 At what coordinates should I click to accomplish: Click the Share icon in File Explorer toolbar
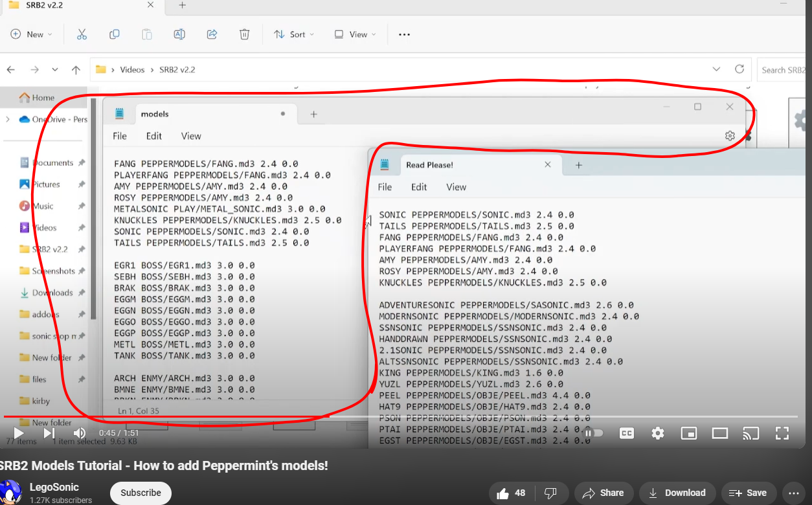click(x=212, y=34)
